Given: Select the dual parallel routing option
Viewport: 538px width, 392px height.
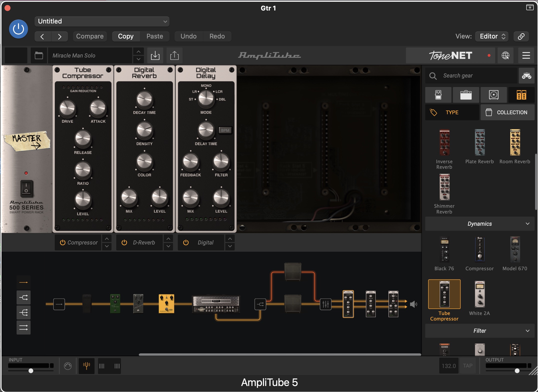Looking at the screenshot, I should point(23,327).
